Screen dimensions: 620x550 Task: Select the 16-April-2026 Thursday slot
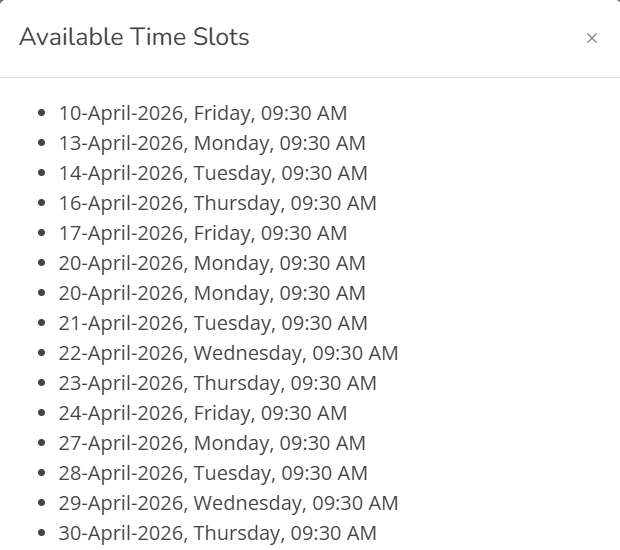[217, 203]
